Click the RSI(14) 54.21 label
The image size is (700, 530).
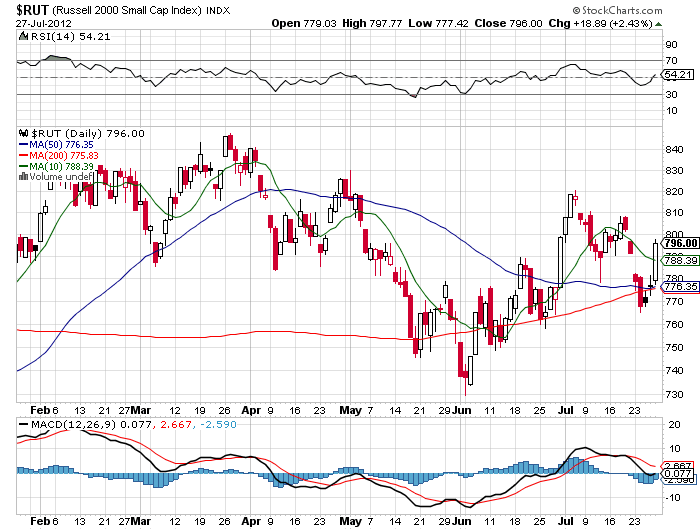[70, 37]
